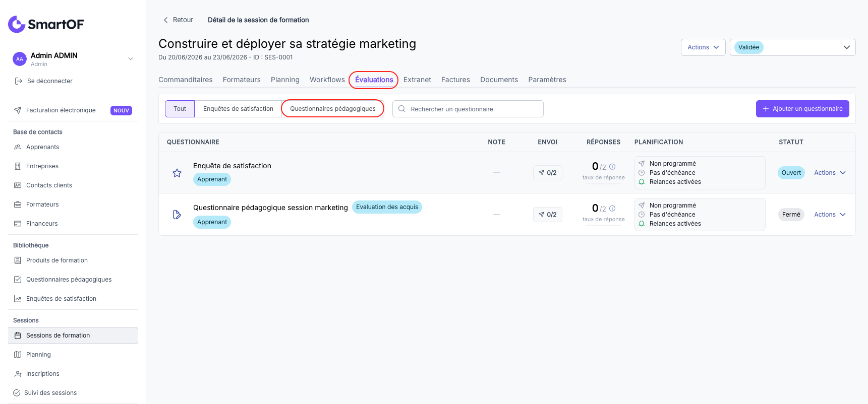Click the pencil document icon for Questionnaire pédagogique
The width and height of the screenshot is (868, 404).
pyautogui.click(x=177, y=215)
